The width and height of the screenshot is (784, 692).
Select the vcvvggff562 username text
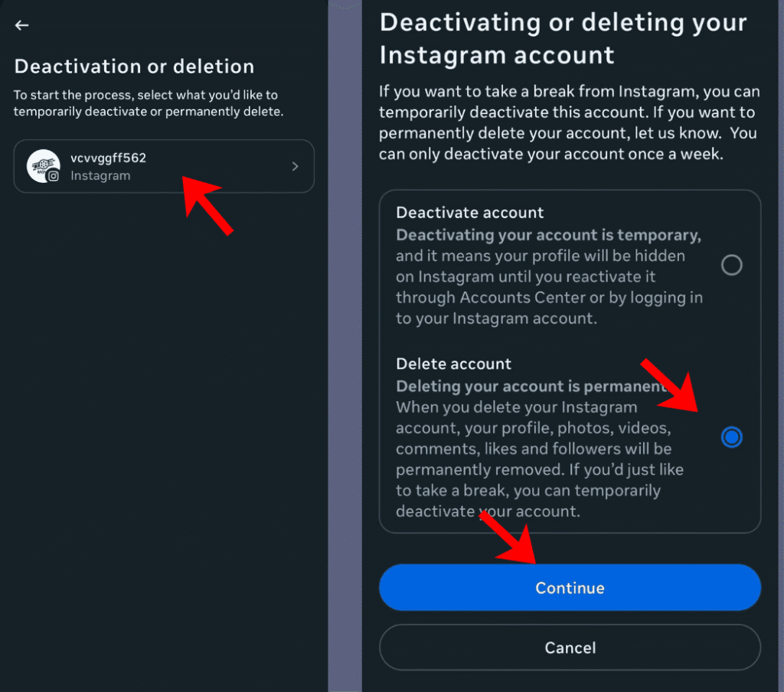[x=108, y=158]
